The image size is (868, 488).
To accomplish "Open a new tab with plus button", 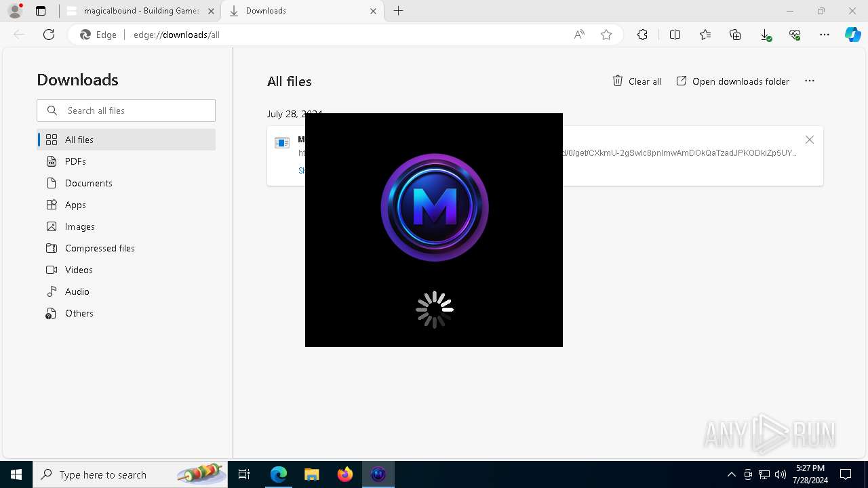I will [399, 11].
